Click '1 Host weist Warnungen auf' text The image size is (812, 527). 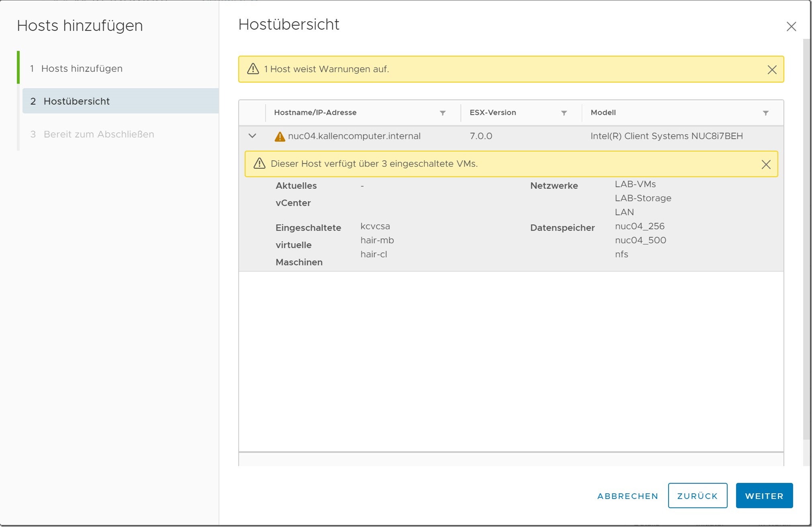[x=326, y=69]
